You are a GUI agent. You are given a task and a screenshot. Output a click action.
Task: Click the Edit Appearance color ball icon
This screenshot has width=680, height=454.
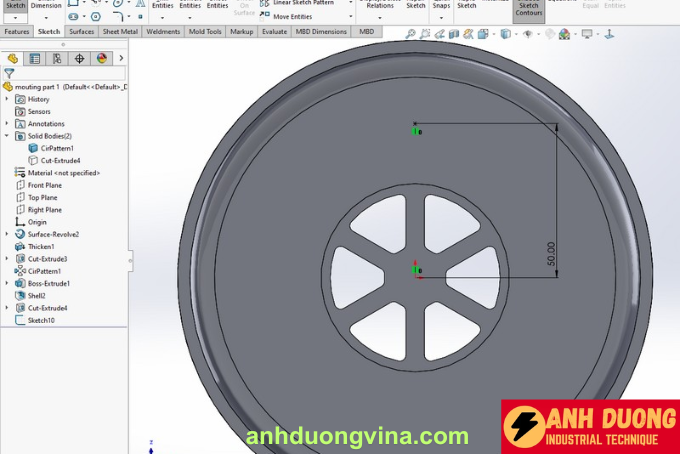pyautogui.click(x=564, y=34)
